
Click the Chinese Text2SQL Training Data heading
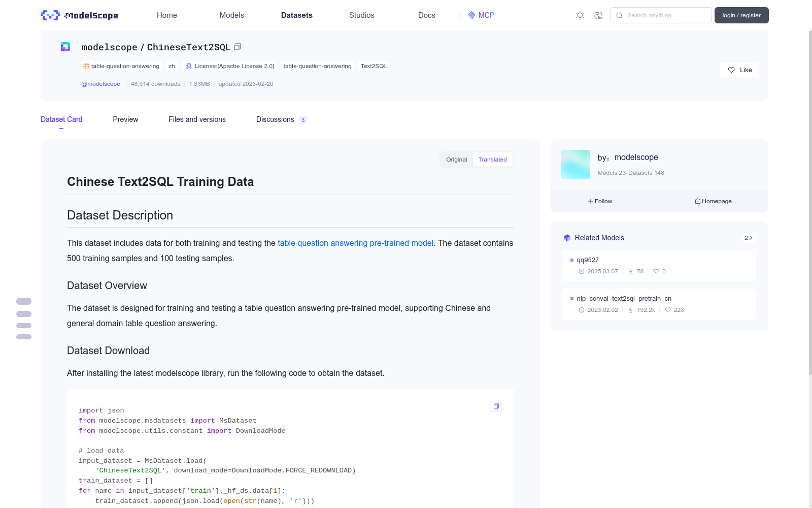point(160,182)
